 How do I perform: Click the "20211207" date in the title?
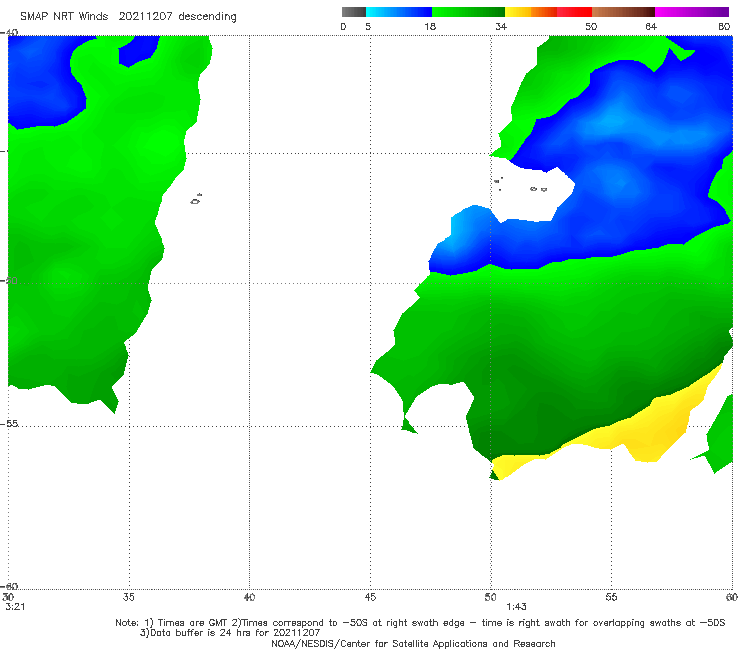pyautogui.click(x=145, y=17)
